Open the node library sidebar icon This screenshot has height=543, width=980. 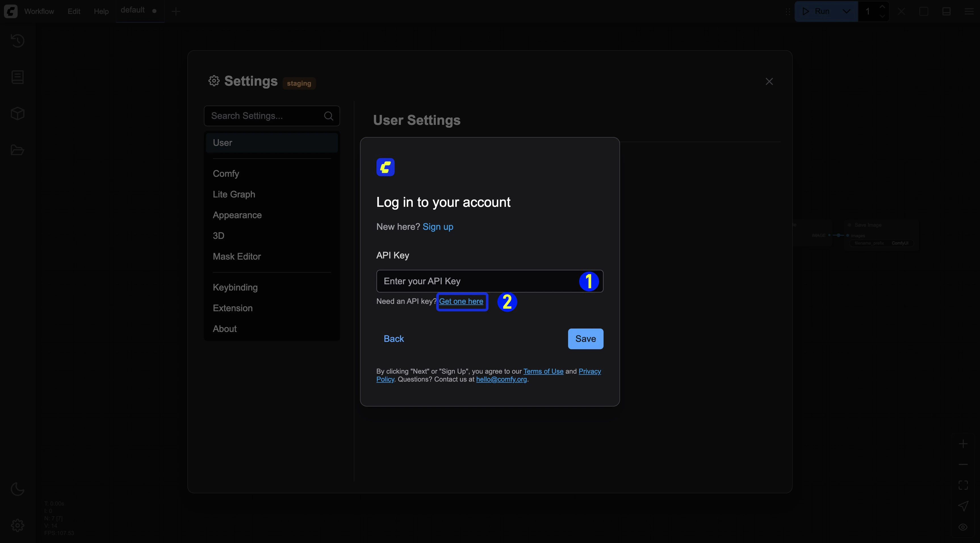pos(18,77)
